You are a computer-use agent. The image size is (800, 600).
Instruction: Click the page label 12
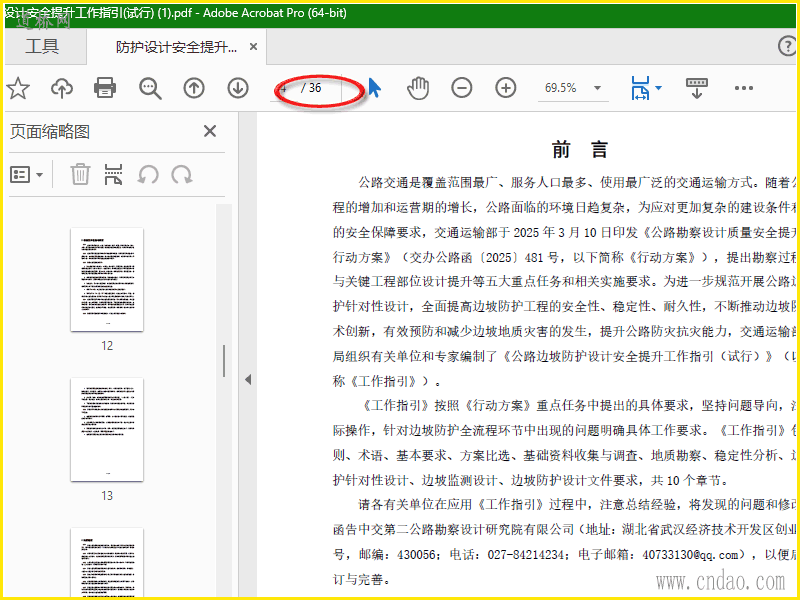(107, 345)
